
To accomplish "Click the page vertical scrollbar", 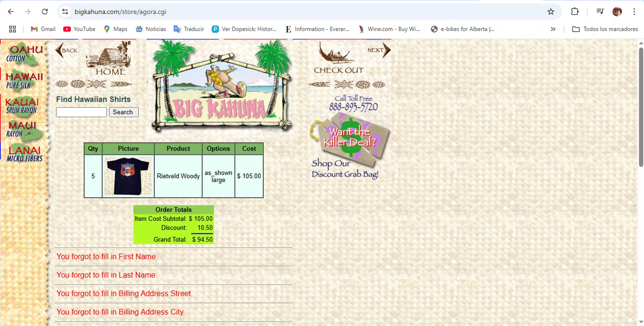I will (x=641, y=107).
